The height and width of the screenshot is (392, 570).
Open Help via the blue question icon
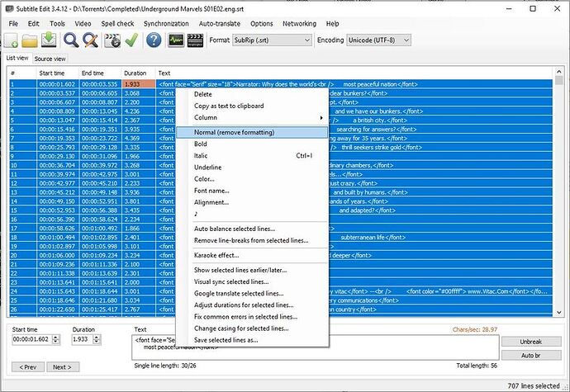(153, 40)
